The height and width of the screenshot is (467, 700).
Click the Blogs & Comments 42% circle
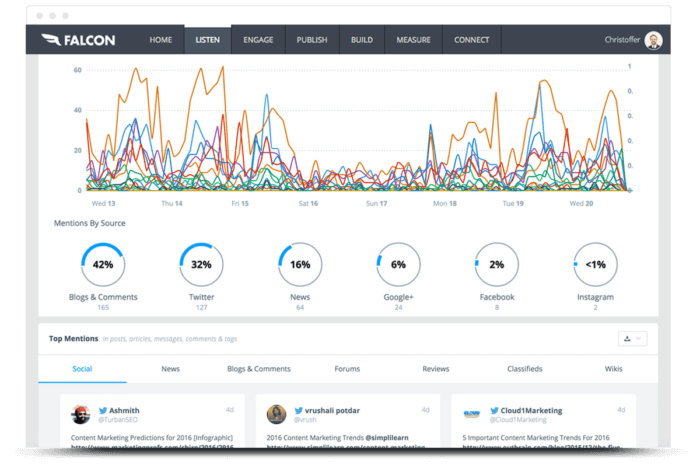click(104, 265)
